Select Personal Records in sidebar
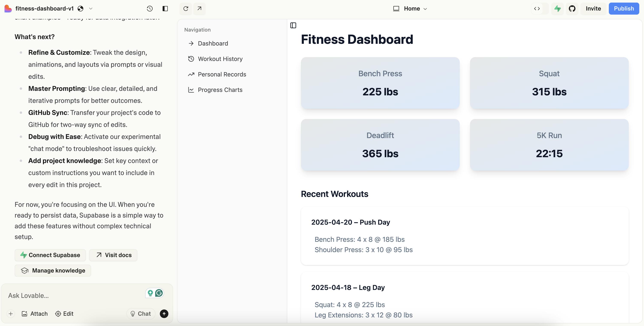644x326 pixels. coord(222,74)
